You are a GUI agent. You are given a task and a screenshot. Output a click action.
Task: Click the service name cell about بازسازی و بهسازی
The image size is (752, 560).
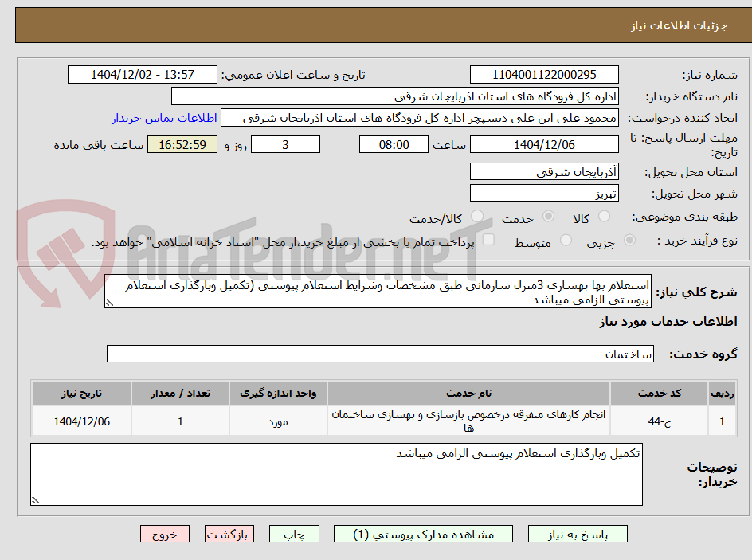coord(468,421)
